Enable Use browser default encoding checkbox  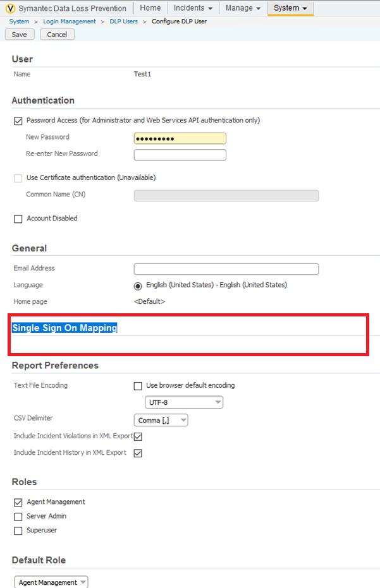pos(138,386)
